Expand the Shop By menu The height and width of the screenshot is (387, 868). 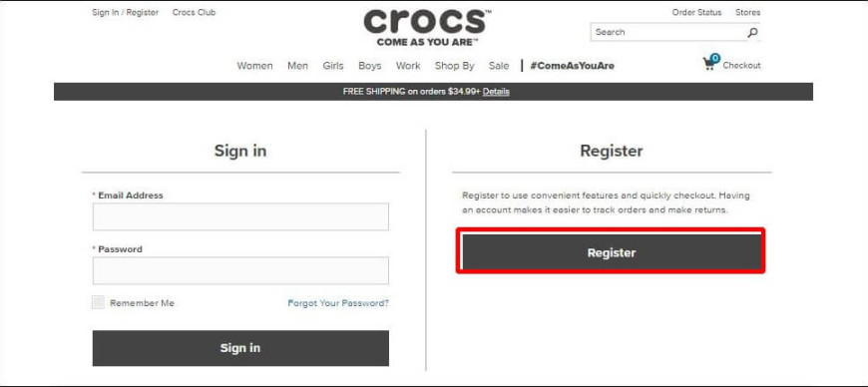pyautogui.click(x=455, y=65)
